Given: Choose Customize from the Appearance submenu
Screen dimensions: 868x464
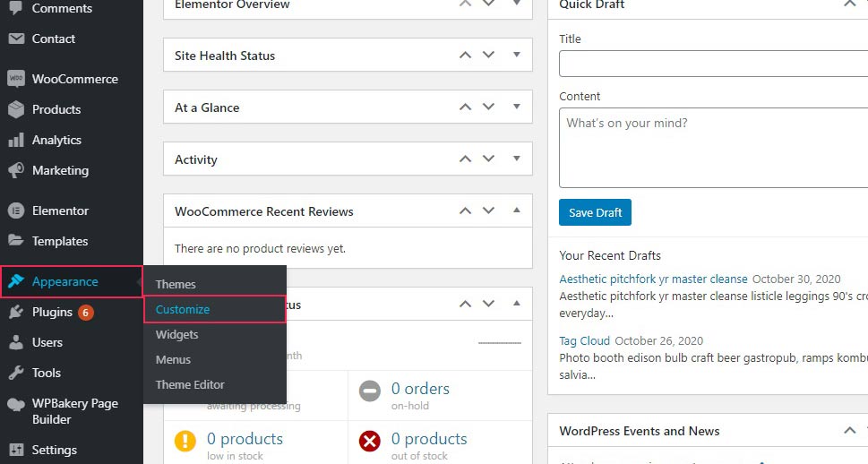Looking at the screenshot, I should [215, 309].
